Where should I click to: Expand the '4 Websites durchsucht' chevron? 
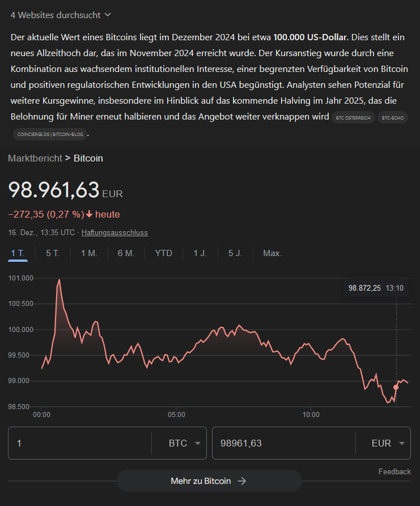pos(108,15)
